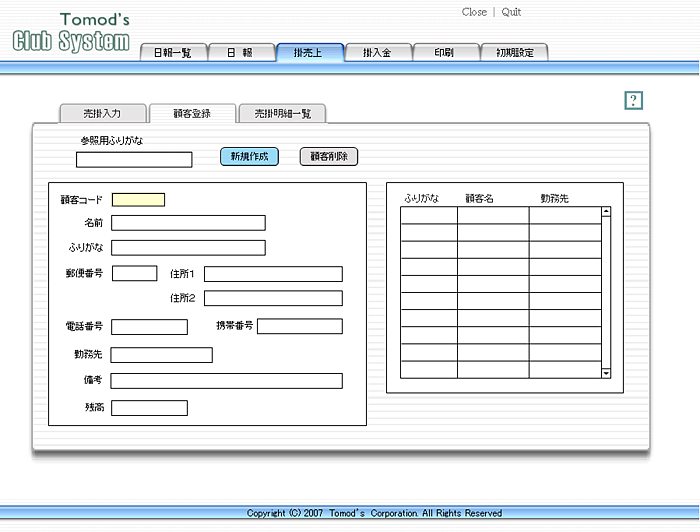The height and width of the screenshot is (532, 700).
Task: Select the 掛入金 tab
Action: [377, 53]
